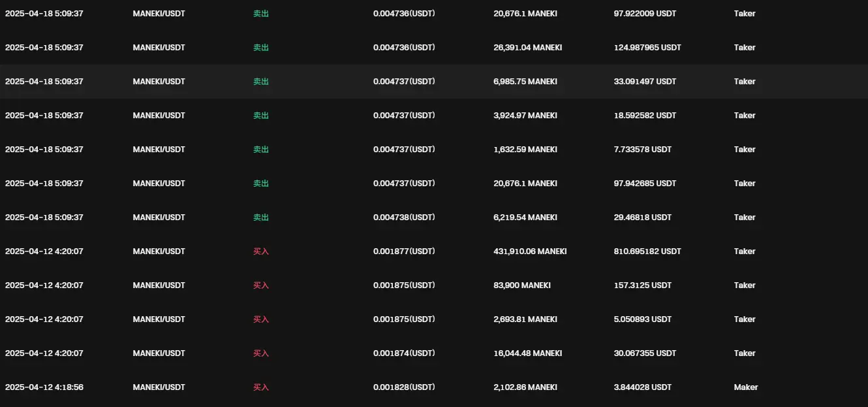Select the 157.3125 USDT total cell
868x407 pixels.
click(642, 285)
